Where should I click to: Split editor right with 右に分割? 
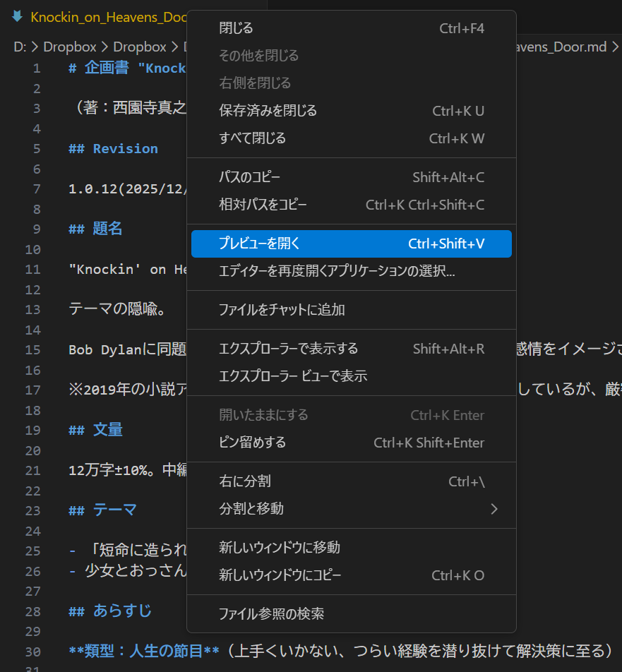[245, 481]
